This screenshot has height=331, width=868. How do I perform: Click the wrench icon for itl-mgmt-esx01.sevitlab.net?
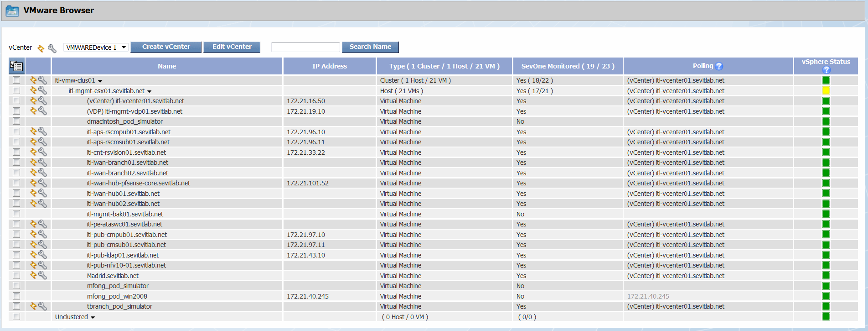point(42,90)
